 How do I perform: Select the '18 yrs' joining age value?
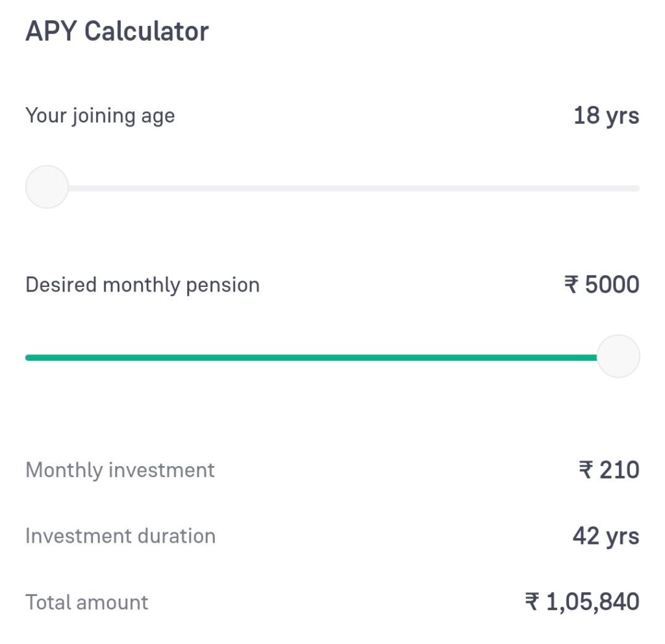tap(606, 116)
